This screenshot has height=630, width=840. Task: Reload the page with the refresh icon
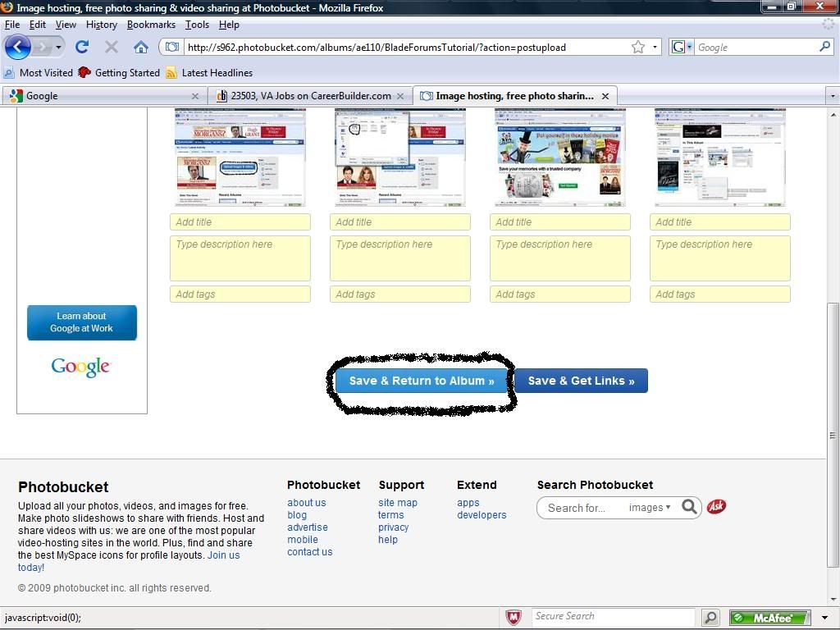click(x=82, y=47)
